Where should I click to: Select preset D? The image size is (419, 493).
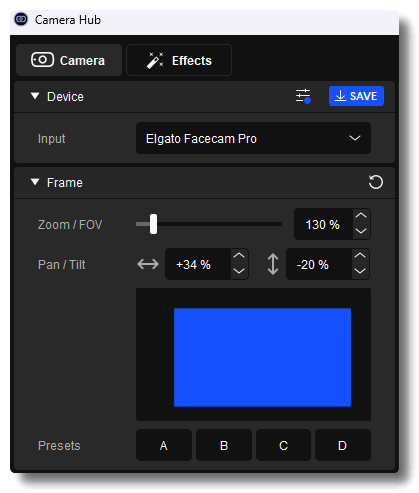point(343,445)
